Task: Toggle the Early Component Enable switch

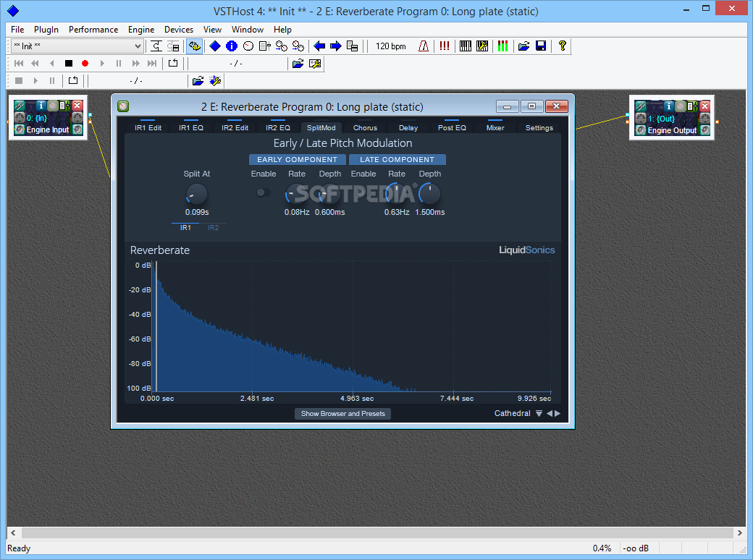Action: [x=263, y=192]
